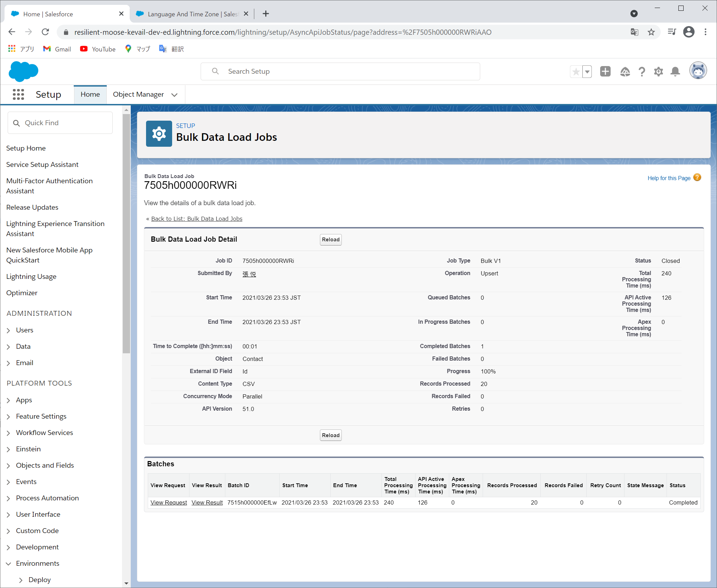Click the orange help question icon
Screen dimensions: 717x588
pos(697,178)
